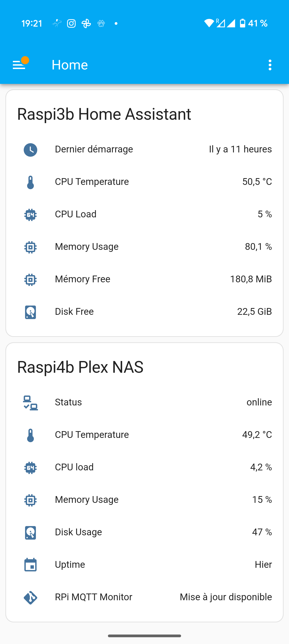This screenshot has width=289, height=644.
Task: Tap the clock icon for Dernier démarrage
Action: coord(30,150)
